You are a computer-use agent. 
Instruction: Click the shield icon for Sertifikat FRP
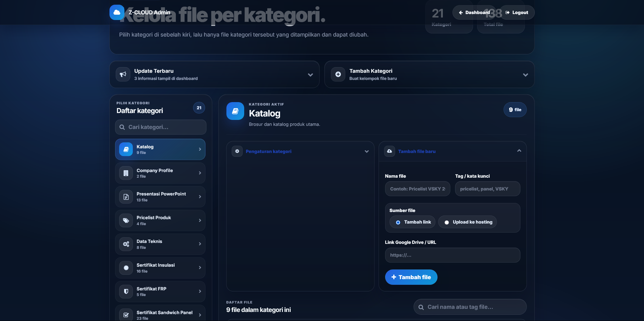click(x=126, y=291)
